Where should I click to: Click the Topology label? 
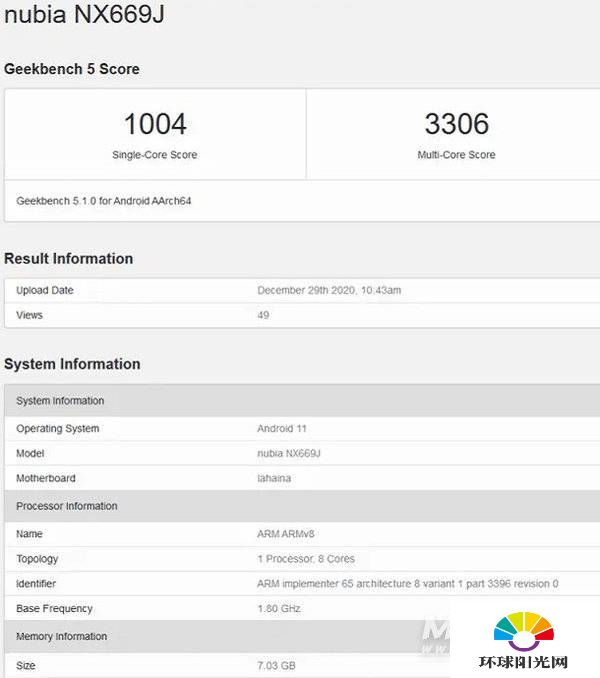[x=37, y=559]
